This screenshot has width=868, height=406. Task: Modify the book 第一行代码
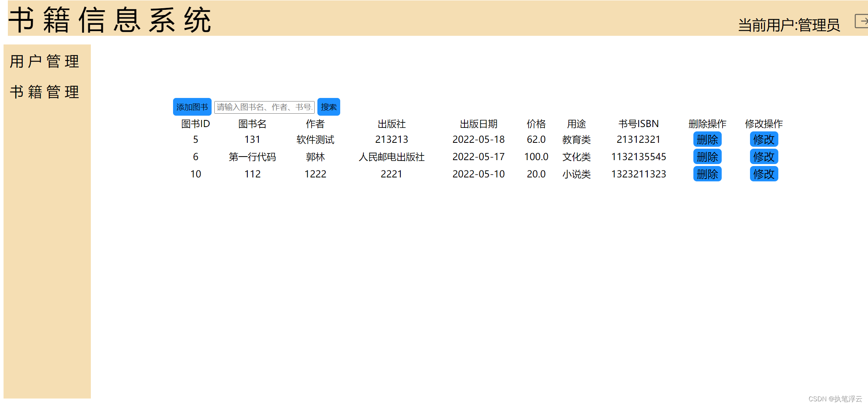[764, 157]
